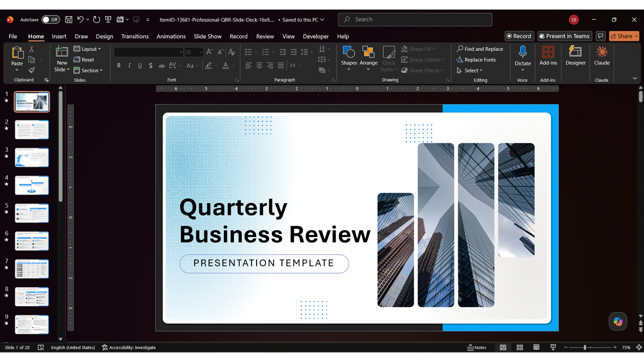Screen dimensions: 644x362
Task: Switch to Slide Sorter view
Action: tap(520, 347)
